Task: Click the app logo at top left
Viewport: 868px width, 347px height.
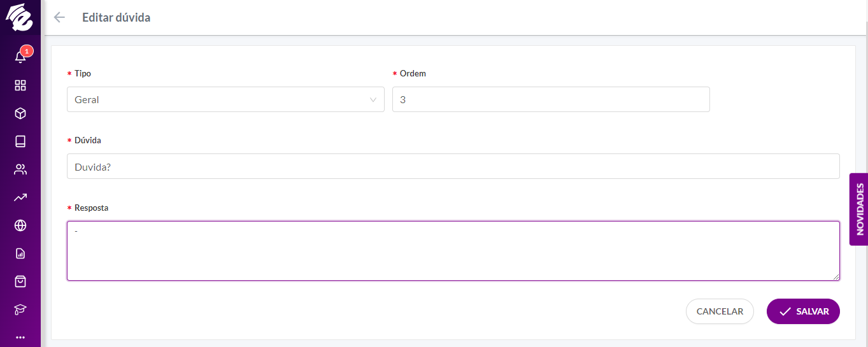Action: click(x=19, y=17)
